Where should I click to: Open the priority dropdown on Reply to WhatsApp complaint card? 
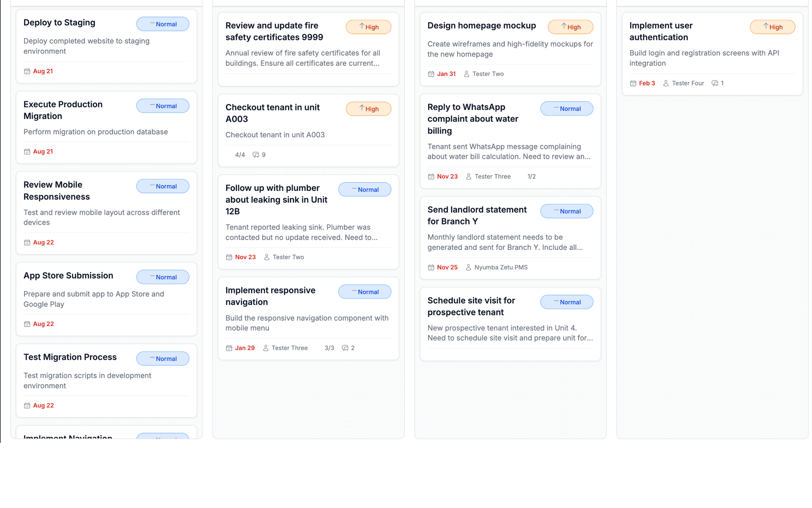tap(567, 108)
